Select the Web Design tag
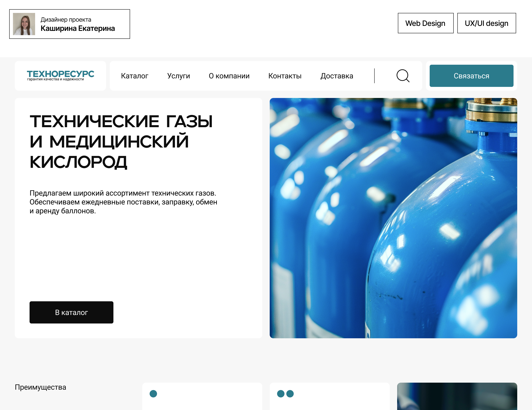Image resolution: width=532 pixels, height=410 pixels. [x=426, y=23]
